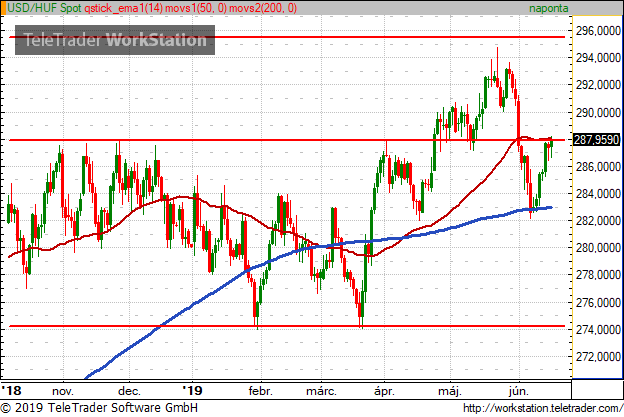624x417 pixels.
Task: Select the qstick_ema1(14) indicator label
Action: 123,8
